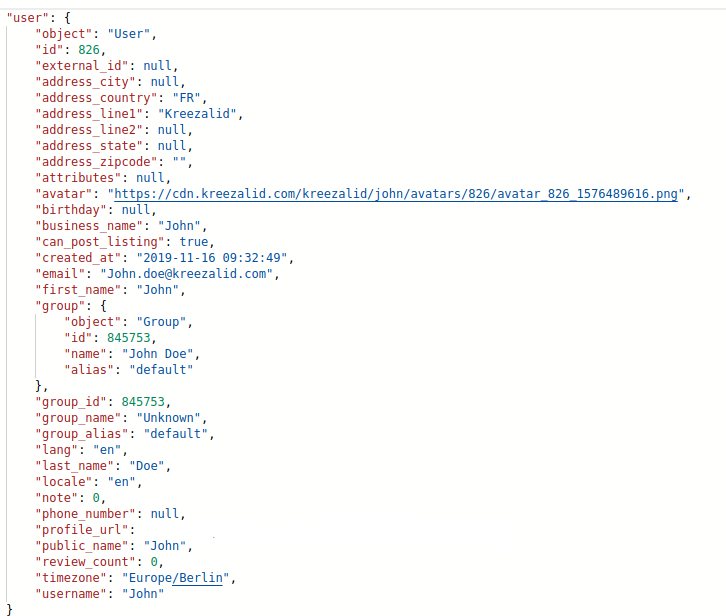Open the avatar CDN image URL link
This screenshot has height=616, width=726.
396,194
